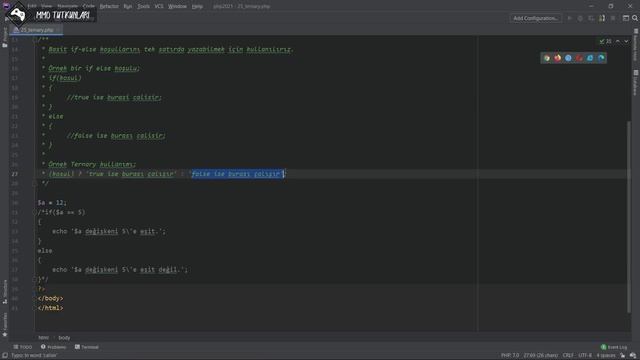The width and height of the screenshot is (640, 360).
Task: Click the Stop icon in toolbar
Action: tap(613, 18)
